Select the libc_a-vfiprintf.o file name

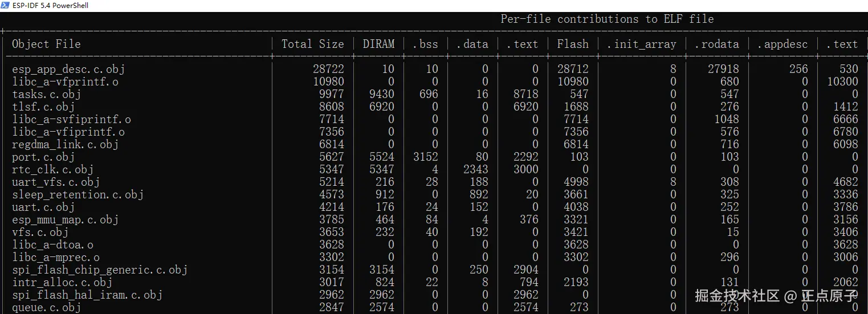point(68,132)
